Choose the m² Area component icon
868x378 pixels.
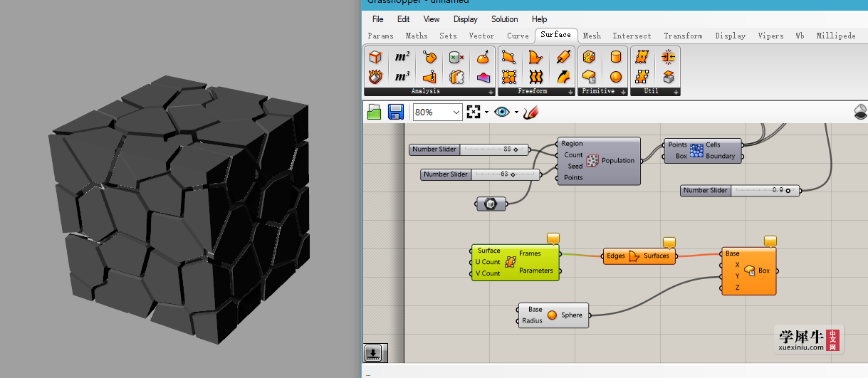402,57
